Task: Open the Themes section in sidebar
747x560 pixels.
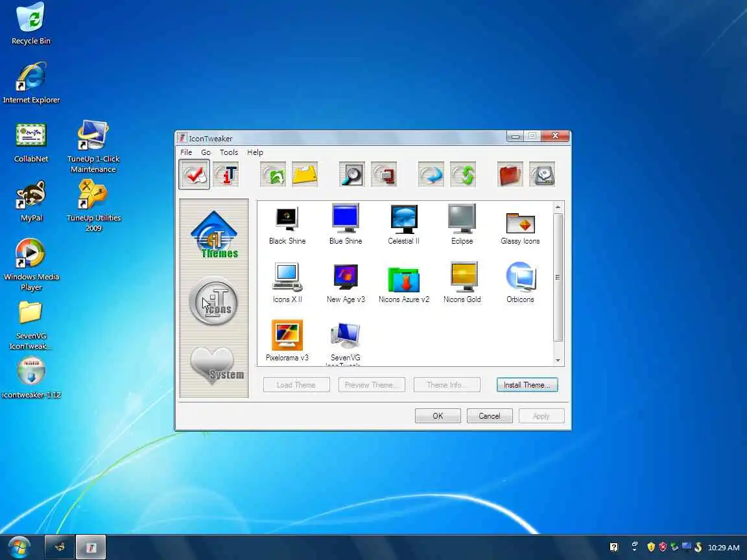Action: [x=215, y=235]
